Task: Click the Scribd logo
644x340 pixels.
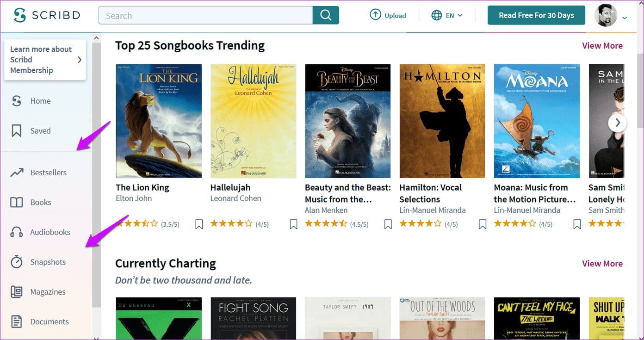Action: (46, 15)
